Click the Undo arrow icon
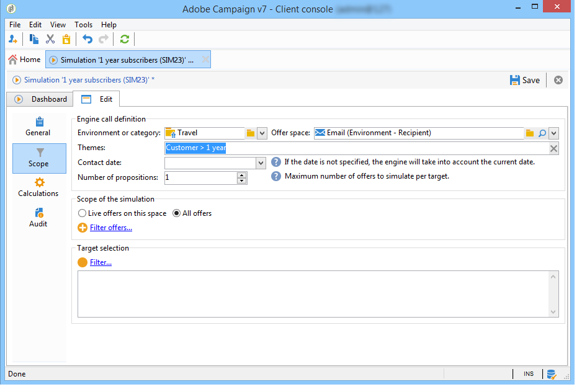 click(87, 39)
